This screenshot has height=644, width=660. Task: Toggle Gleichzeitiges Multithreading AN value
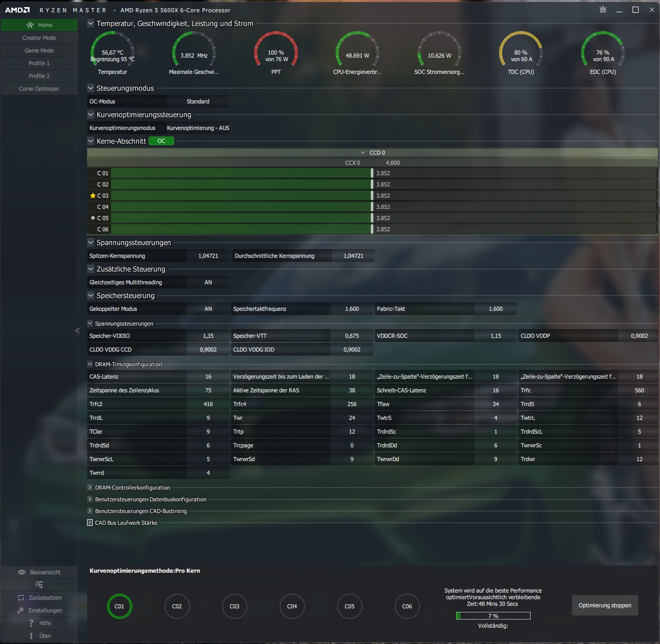pyautogui.click(x=208, y=282)
